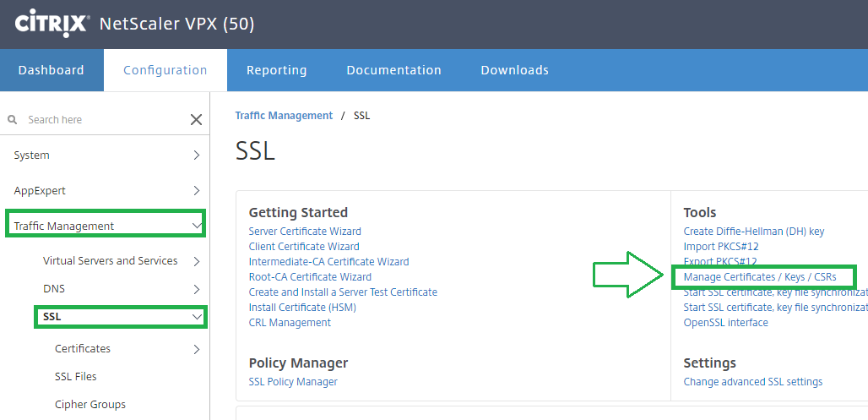Open SSL Files in sidebar
Image resolution: width=868 pixels, height=420 pixels.
(x=76, y=377)
